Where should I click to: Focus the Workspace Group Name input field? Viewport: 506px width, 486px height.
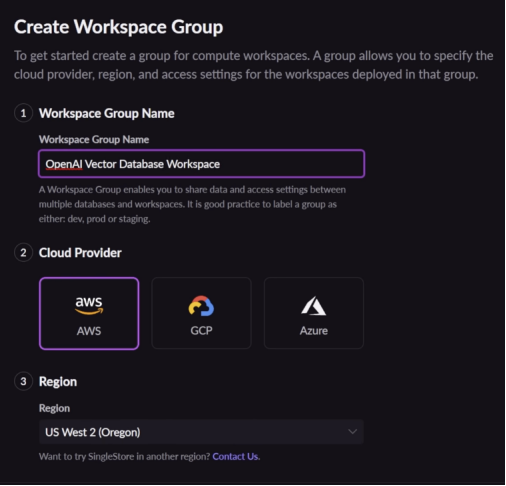click(x=202, y=164)
